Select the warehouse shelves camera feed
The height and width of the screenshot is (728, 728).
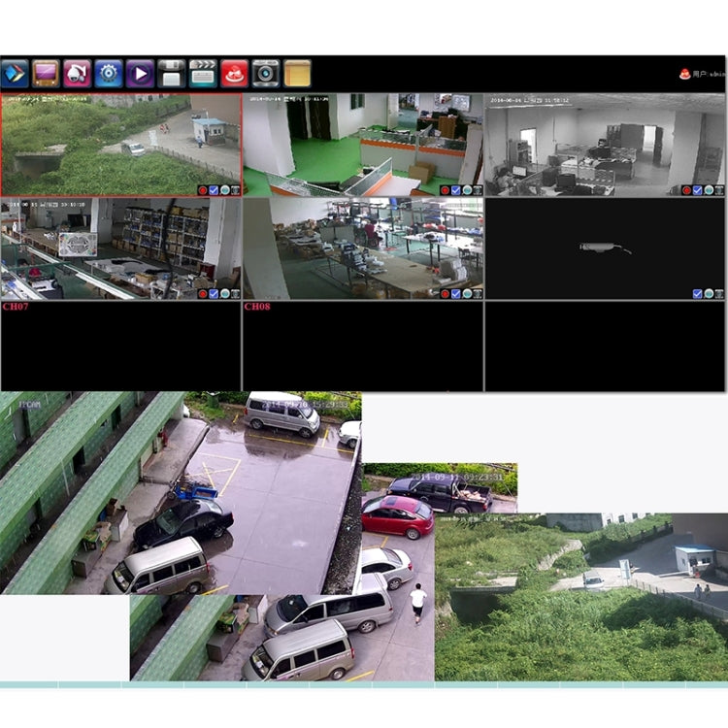click(x=120, y=248)
